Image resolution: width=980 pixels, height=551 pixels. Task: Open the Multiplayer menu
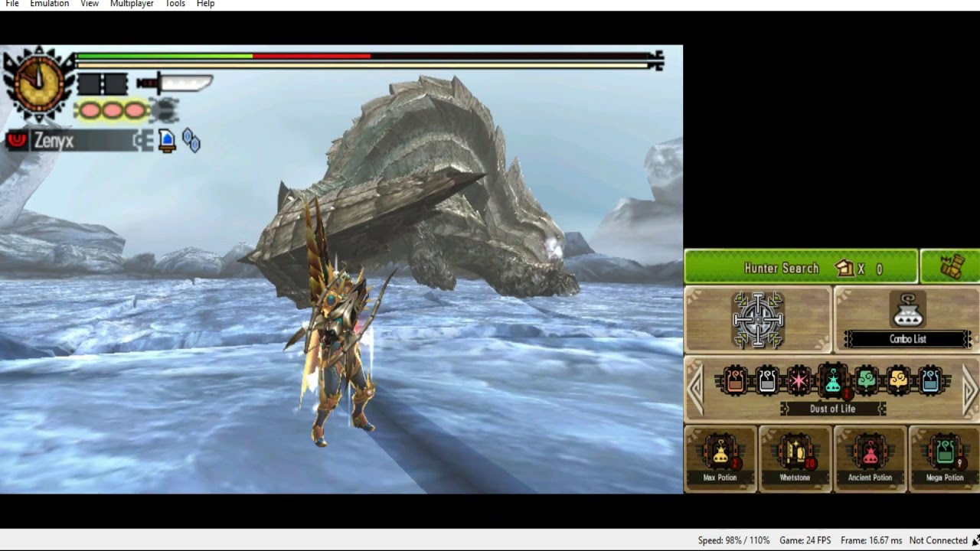132,4
